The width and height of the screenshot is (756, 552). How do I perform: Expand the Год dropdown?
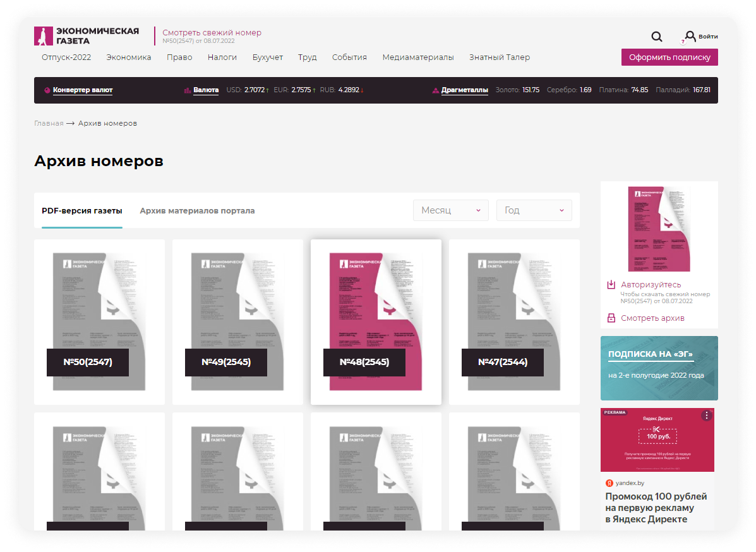click(534, 210)
